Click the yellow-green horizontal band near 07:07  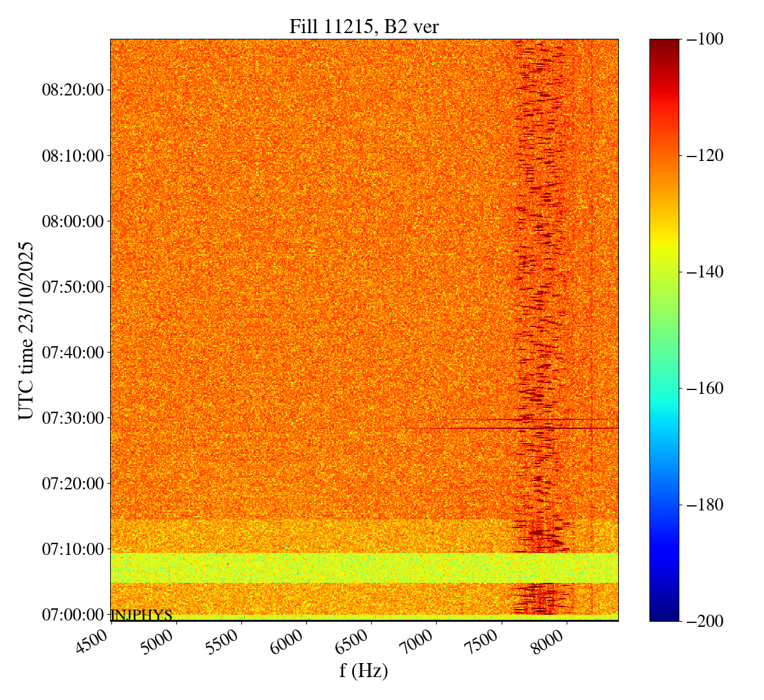318,568
